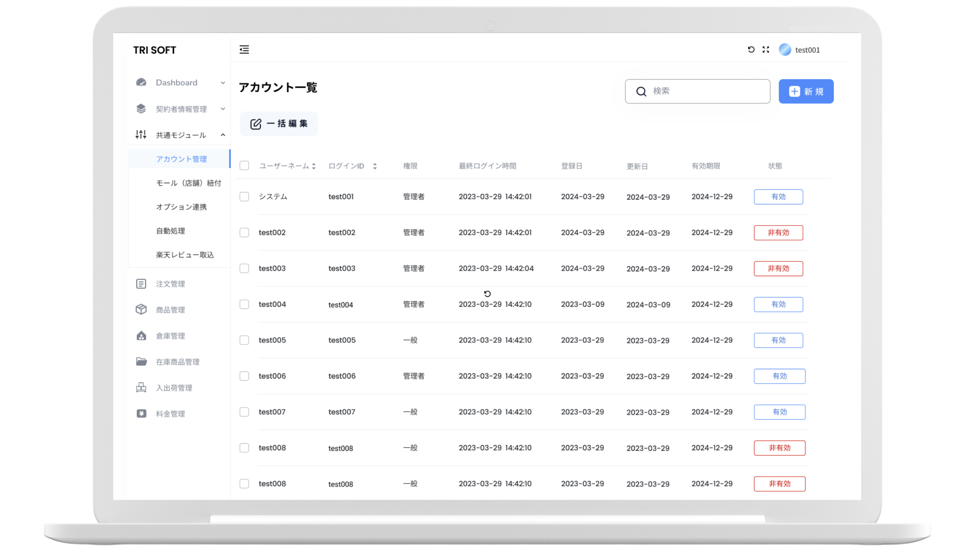This screenshot has height=560, width=980.
Task: Check the checkbox for the test002 row
Action: (x=244, y=232)
